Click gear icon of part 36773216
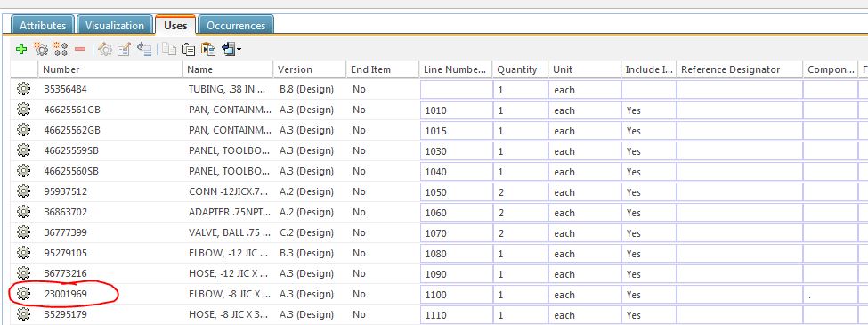This screenshot has height=325, width=868. [23, 273]
